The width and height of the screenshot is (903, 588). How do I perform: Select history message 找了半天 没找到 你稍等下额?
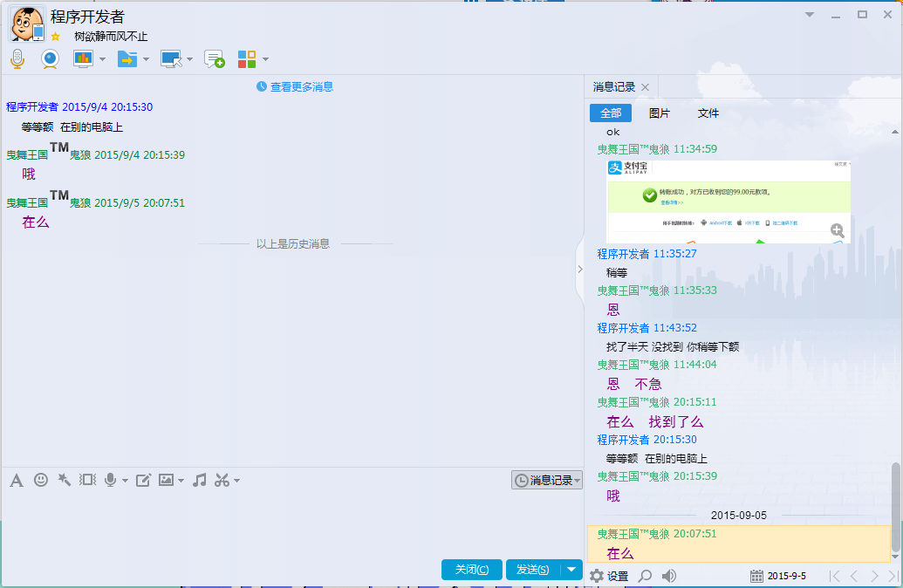(x=673, y=346)
